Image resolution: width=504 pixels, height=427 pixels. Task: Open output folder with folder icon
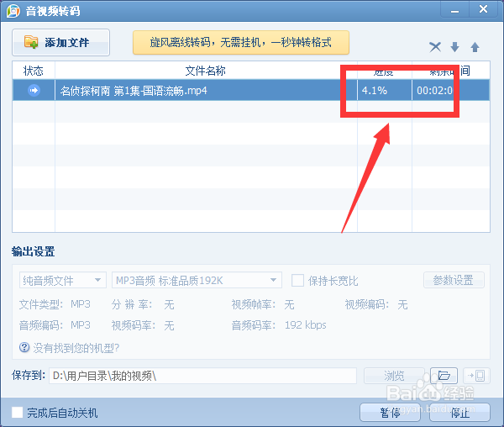(x=444, y=376)
